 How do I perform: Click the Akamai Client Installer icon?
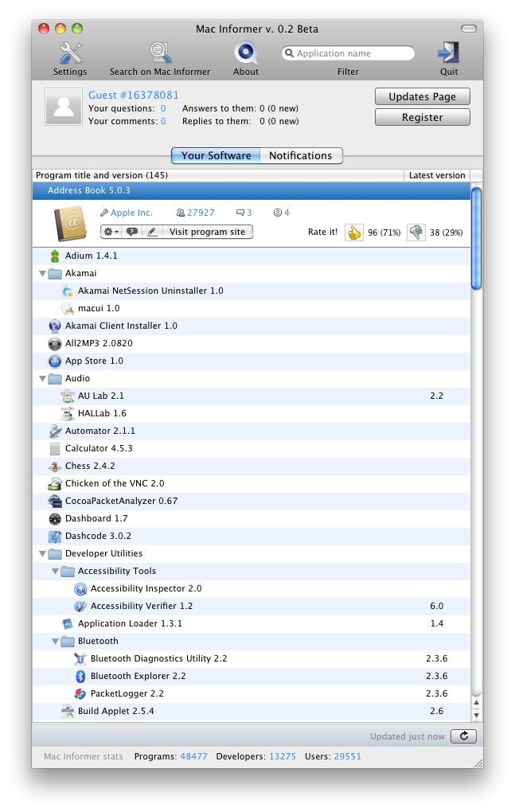(x=55, y=326)
